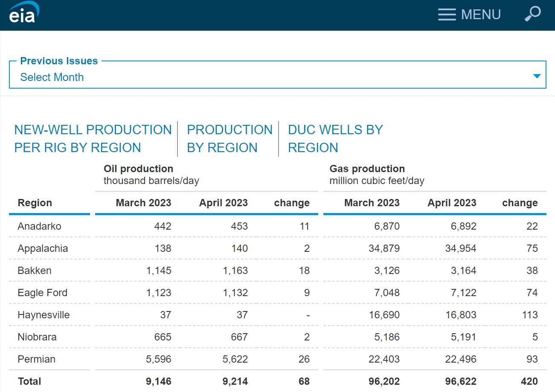Open the DUC WELLS BY REGION tab
The width and height of the screenshot is (555, 392).
(335, 138)
